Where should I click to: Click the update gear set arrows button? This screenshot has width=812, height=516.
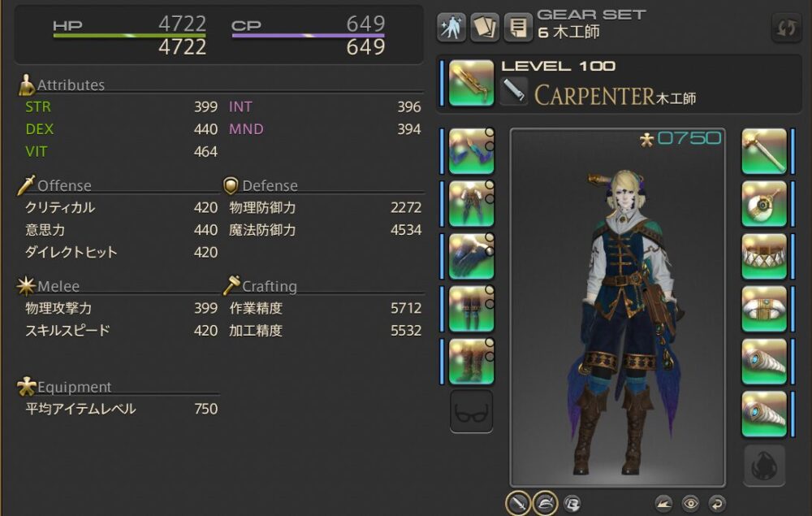tap(786, 28)
